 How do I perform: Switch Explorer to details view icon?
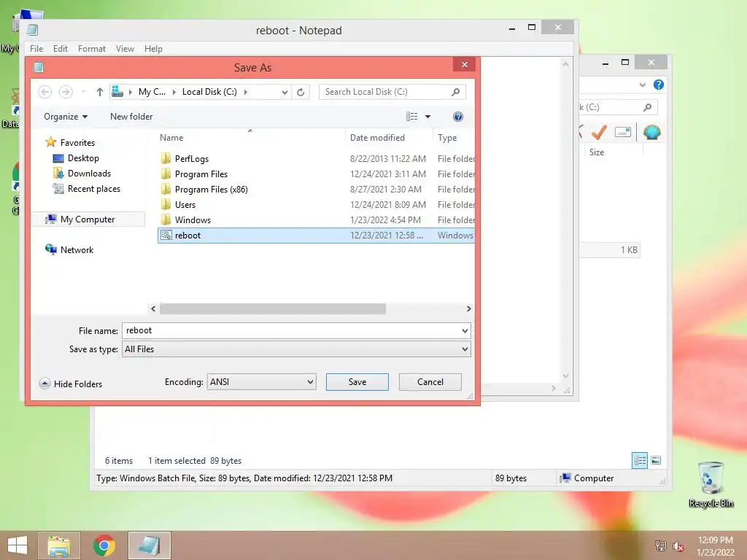[640, 460]
